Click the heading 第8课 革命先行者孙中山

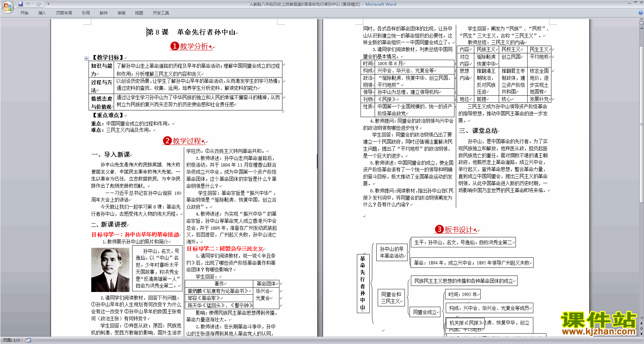coord(191,32)
